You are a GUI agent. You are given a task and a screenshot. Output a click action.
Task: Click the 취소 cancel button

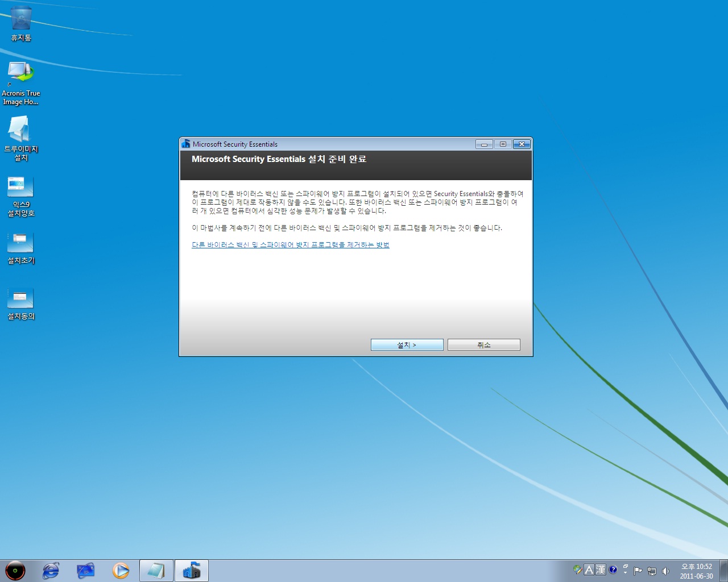pyautogui.click(x=483, y=345)
